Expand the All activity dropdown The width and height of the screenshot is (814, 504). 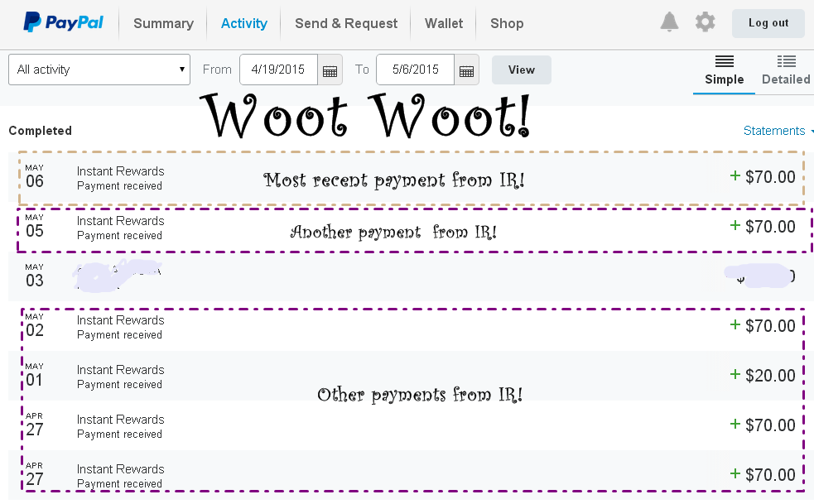tap(99, 70)
